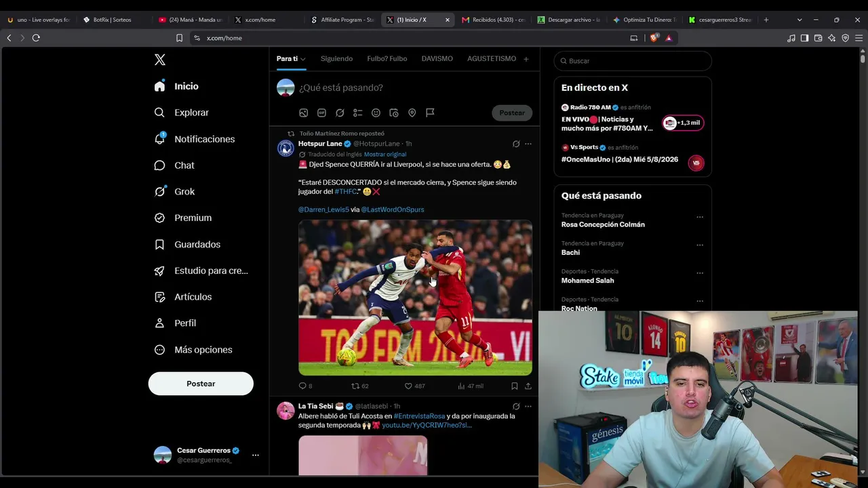Open @LastWordOnSpurs mention link
The height and width of the screenshot is (488, 868).
click(x=393, y=209)
